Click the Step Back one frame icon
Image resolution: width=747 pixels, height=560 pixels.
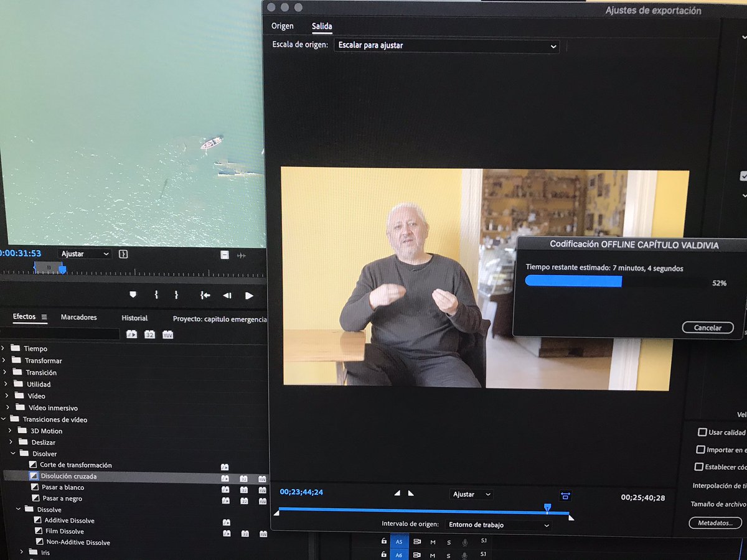[x=227, y=296]
